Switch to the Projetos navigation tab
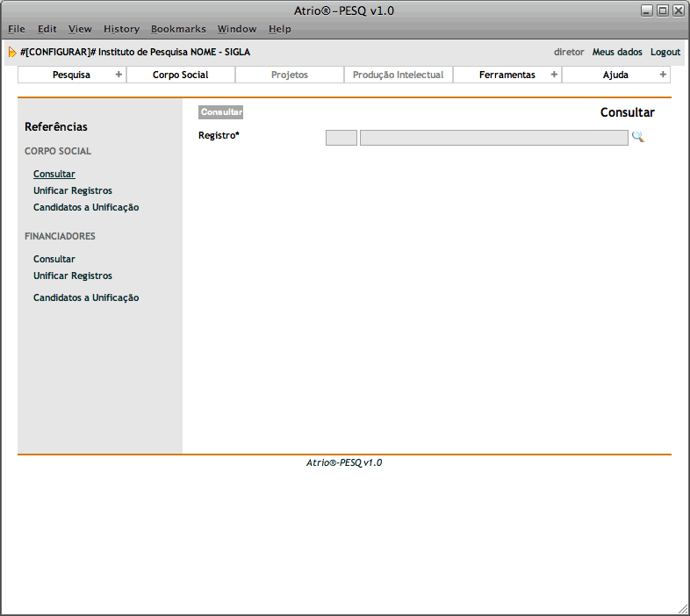Image resolution: width=690 pixels, height=616 pixels. coord(289,75)
